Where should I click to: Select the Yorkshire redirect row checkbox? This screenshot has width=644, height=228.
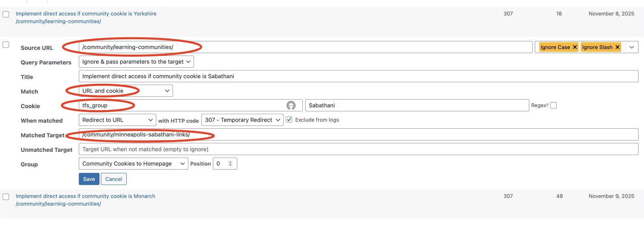[x=6, y=14]
